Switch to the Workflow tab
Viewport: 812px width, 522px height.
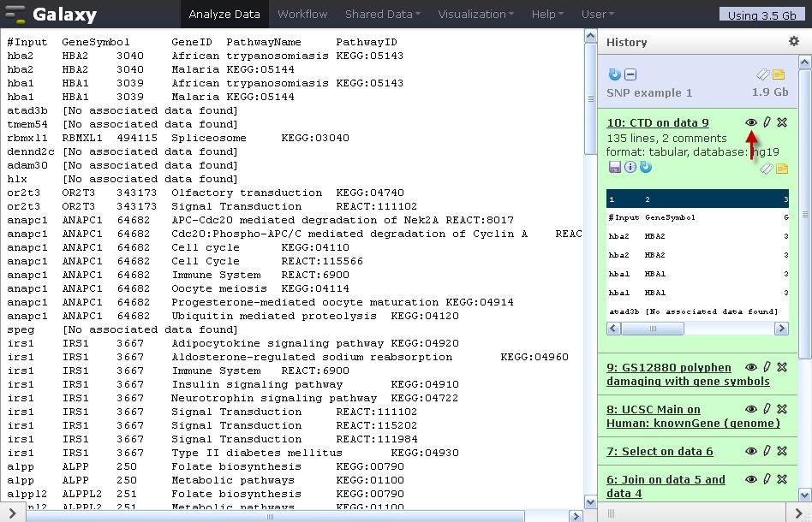tap(302, 14)
